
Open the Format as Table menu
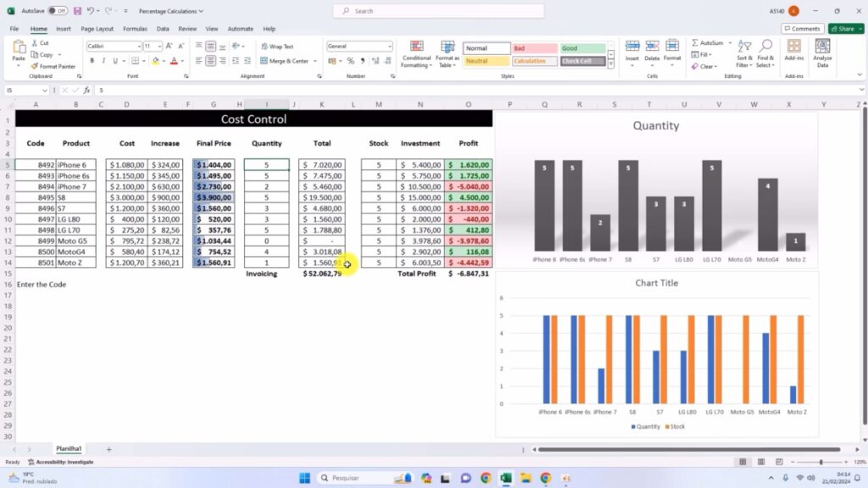448,53
